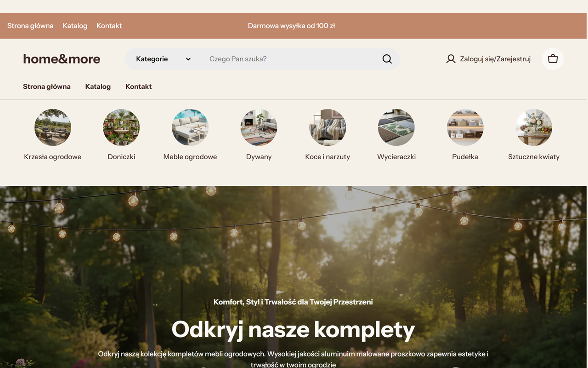Open Pudełka category thumbnail
This screenshot has height=368, width=588.
coord(465,127)
